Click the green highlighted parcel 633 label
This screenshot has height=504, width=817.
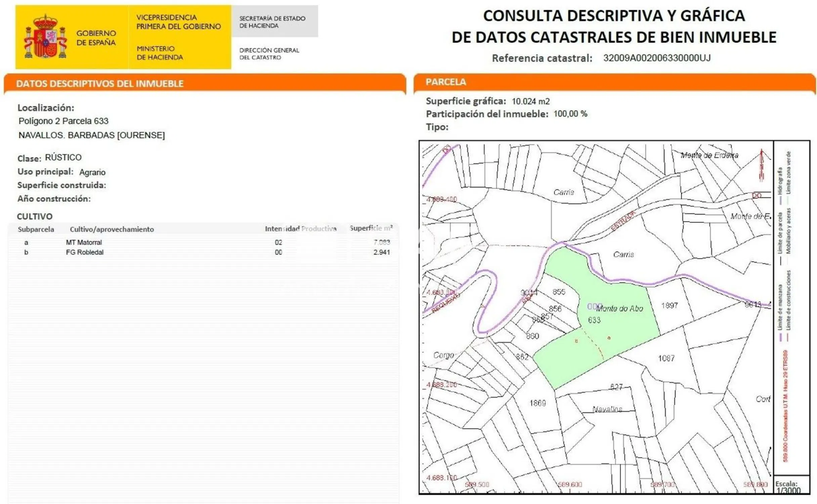click(594, 320)
